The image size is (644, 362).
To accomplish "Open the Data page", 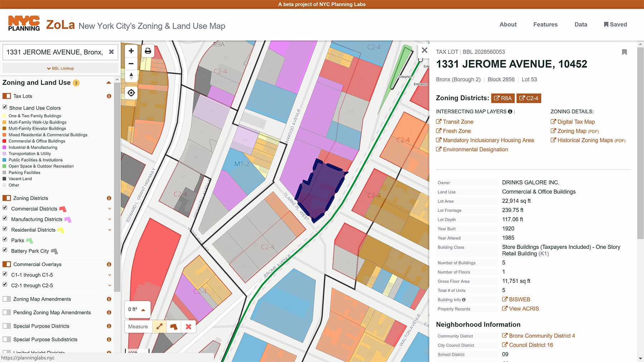I will pos(581,24).
